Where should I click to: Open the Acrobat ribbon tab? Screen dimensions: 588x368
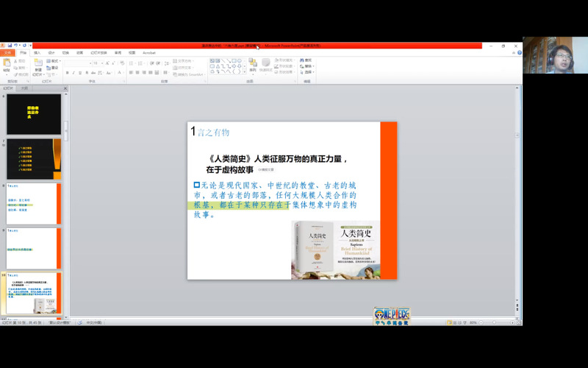[149, 53]
